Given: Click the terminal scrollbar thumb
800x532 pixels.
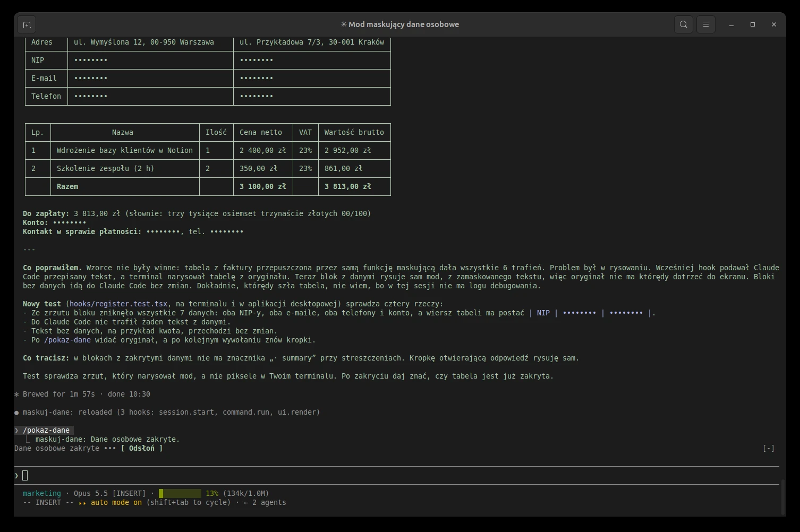Looking at the screenshot, I should [782, 496].
